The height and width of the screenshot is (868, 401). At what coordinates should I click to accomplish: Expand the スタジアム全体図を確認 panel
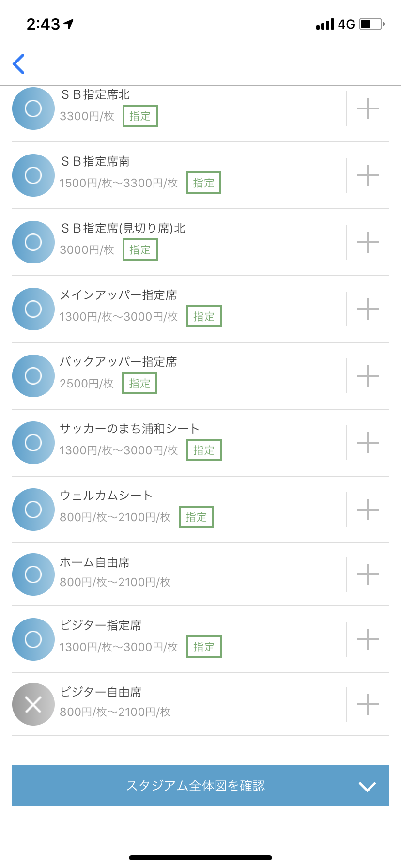(x=196, y=786)
